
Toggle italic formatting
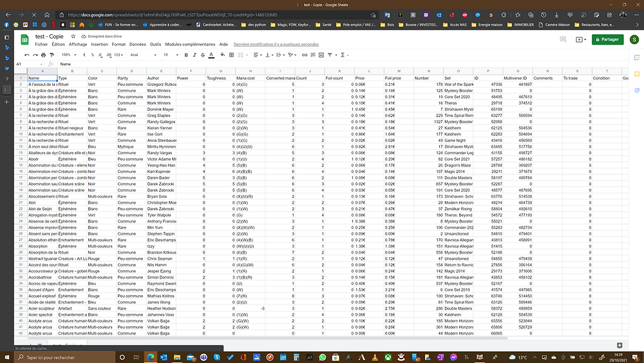(x=194, y=55)
